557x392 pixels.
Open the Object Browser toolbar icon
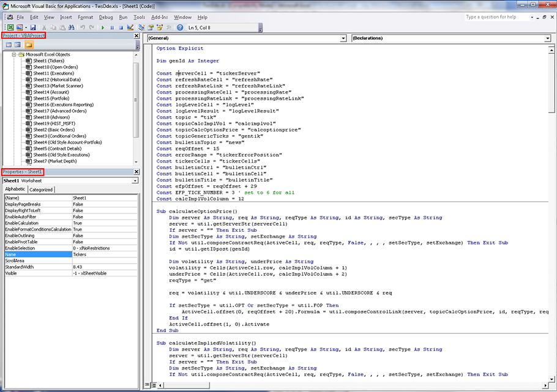coord(160,28)
